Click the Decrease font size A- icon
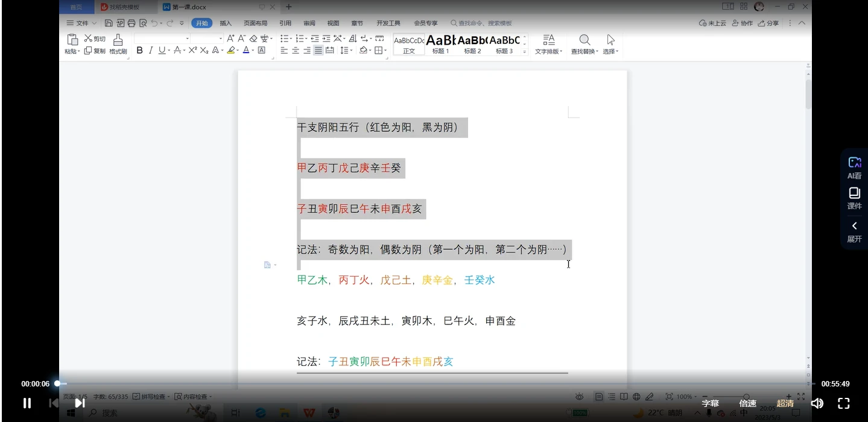 [x=241, y=39]
